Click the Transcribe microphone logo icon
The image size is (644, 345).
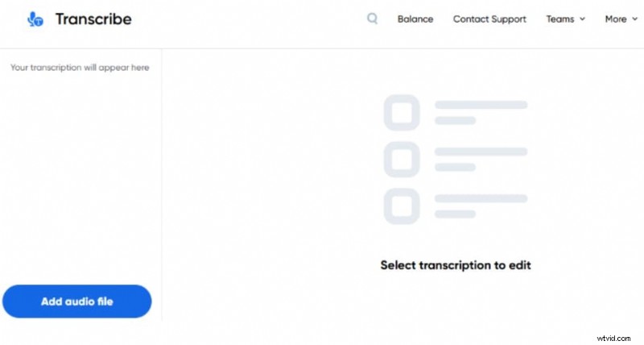pos(35,19)
